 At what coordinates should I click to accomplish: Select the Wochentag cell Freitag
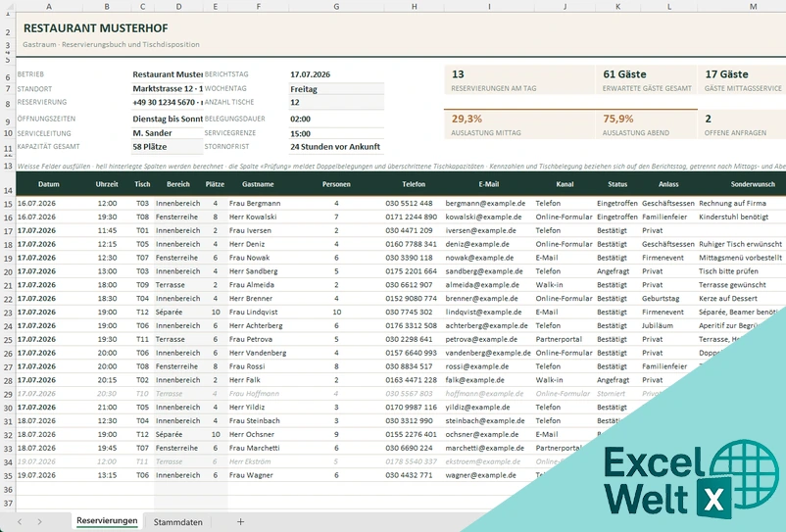coord(336,89)
